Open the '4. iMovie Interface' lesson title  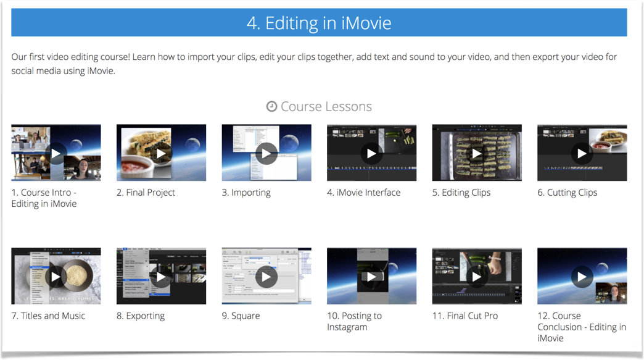pos(363,193)
